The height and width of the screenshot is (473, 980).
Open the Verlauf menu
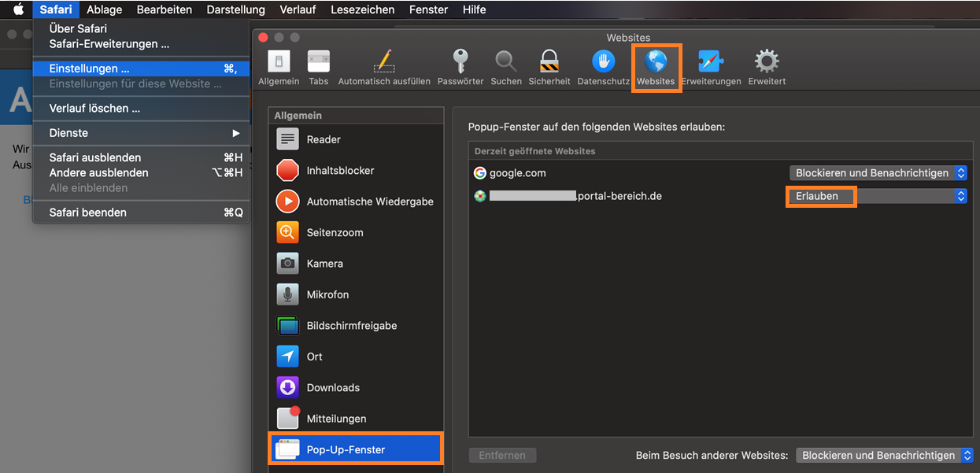298,9
